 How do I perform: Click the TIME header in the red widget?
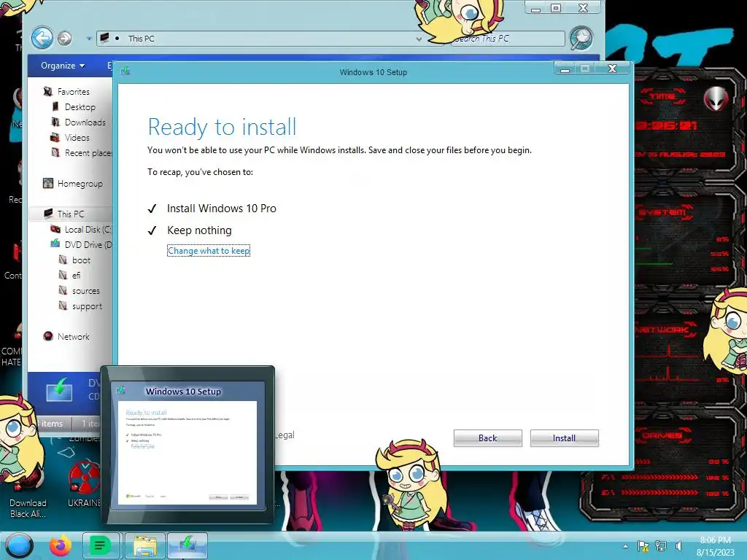click(662, 96)
